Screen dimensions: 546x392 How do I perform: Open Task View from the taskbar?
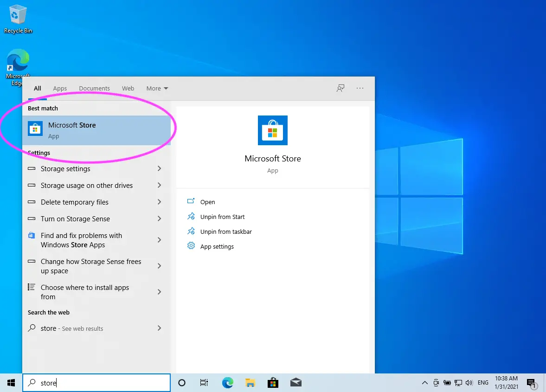click(x=204, y=383)
